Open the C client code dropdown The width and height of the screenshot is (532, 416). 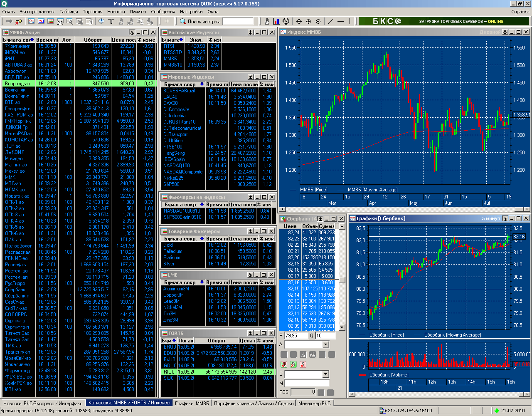coord(325,374)
